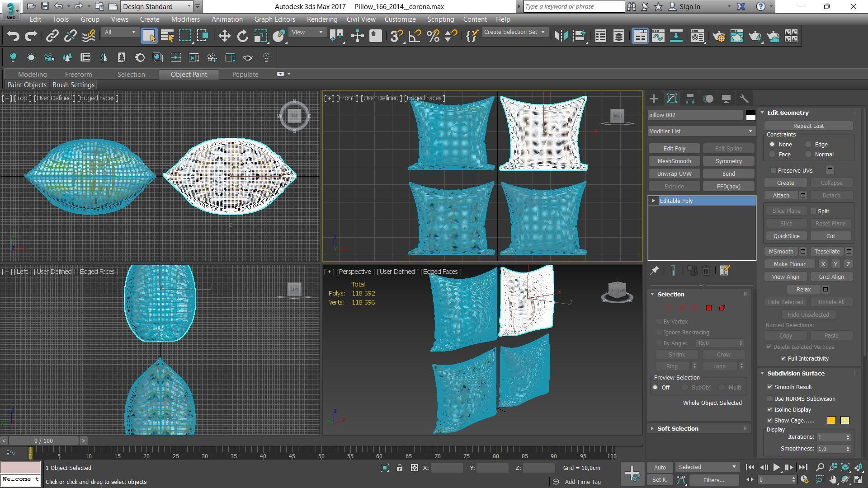Uncheck Smooth Result
The image size is (868, 488).
pyautogui.click(x=770, y=387)
